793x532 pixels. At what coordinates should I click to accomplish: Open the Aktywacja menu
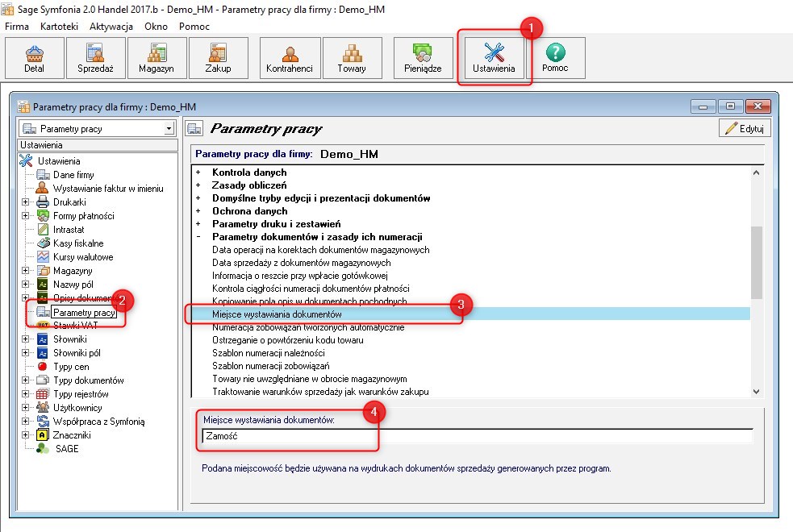tap(111, 27)
